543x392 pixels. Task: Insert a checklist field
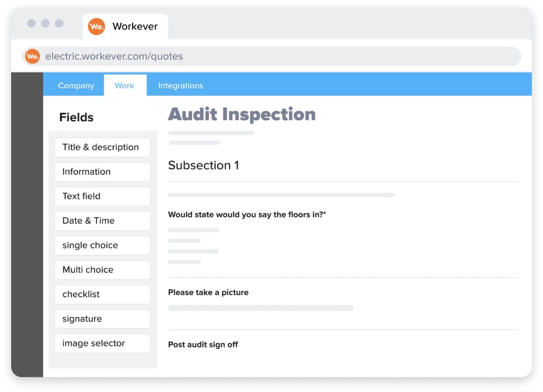pos(102,294)
